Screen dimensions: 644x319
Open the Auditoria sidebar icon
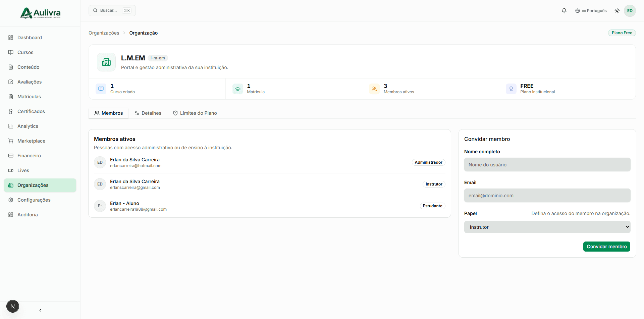tap(11, 215)
